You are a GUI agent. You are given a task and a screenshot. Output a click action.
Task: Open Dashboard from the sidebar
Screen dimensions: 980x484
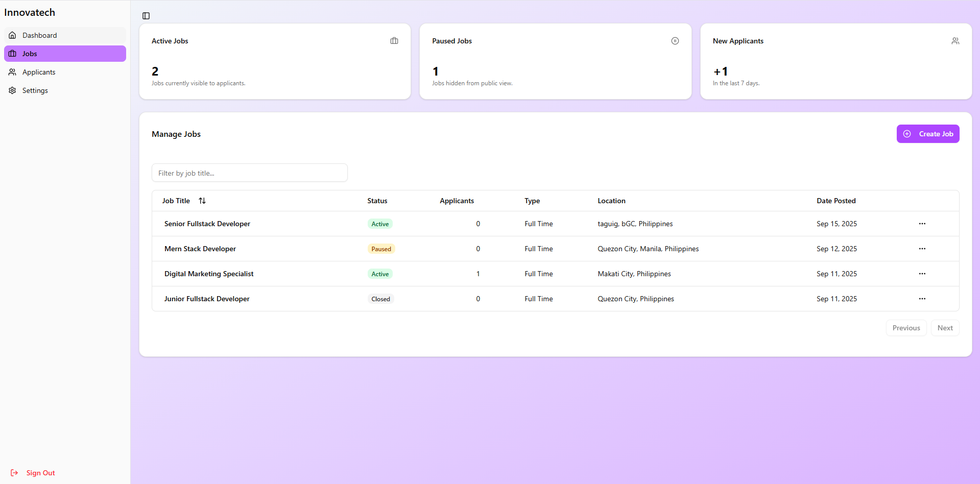(x=65, y=35)
